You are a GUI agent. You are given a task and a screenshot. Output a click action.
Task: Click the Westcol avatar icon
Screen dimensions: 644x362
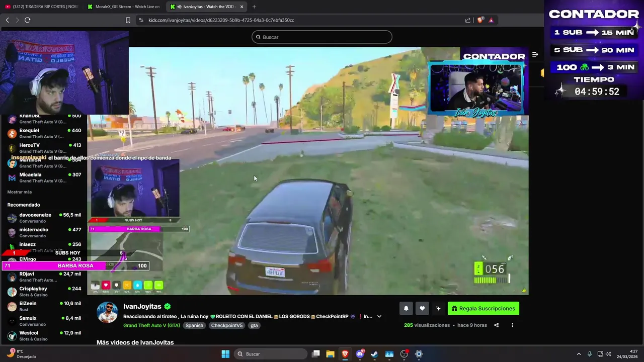click(12, 336)
